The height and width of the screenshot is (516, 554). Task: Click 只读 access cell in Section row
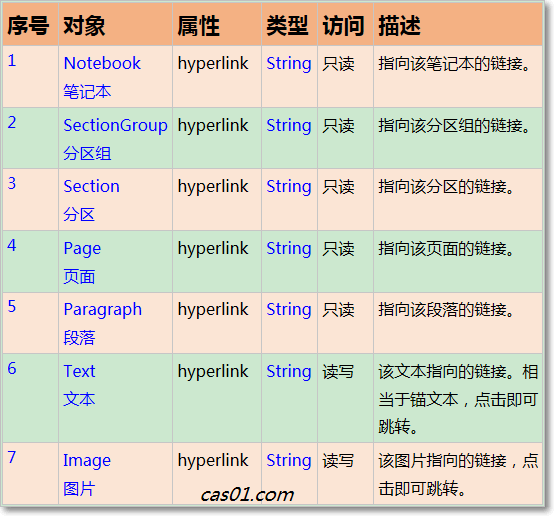(338, 187)
